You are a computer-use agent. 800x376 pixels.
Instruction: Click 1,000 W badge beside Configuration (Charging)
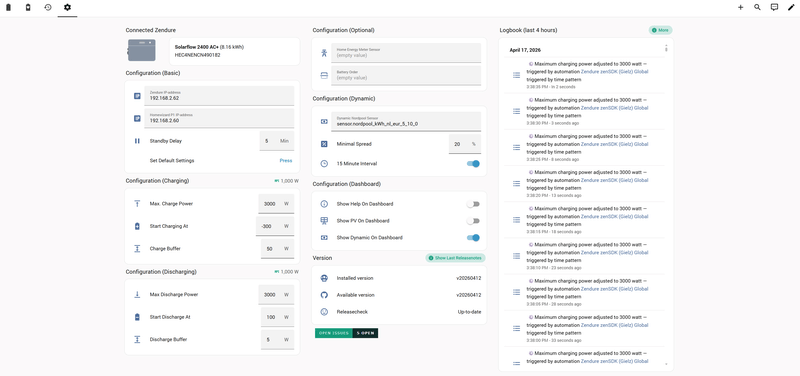287,181
